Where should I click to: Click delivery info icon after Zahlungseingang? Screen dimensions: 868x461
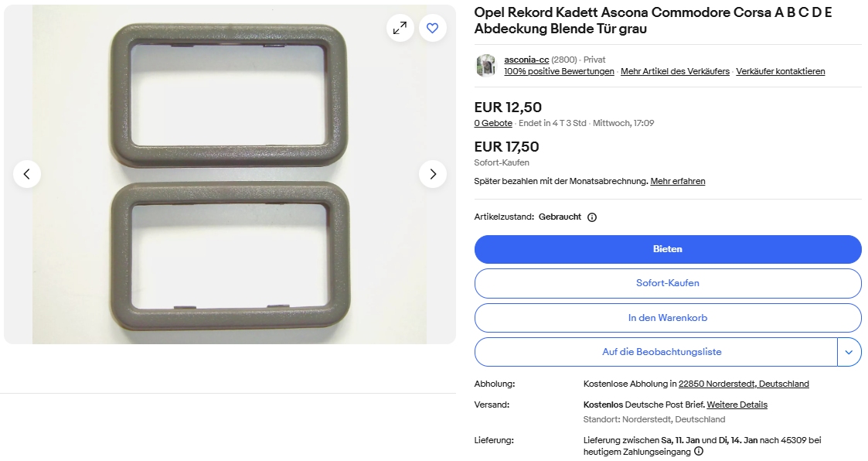point(700,451)
